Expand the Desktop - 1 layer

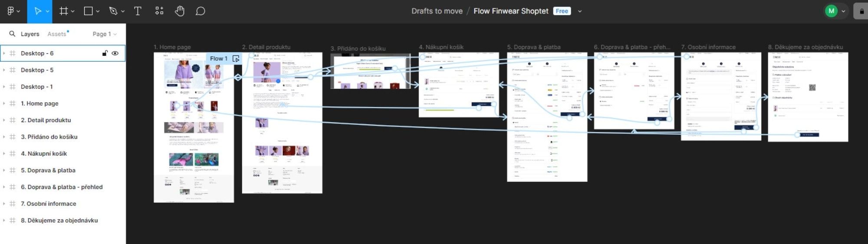point(4,87)
